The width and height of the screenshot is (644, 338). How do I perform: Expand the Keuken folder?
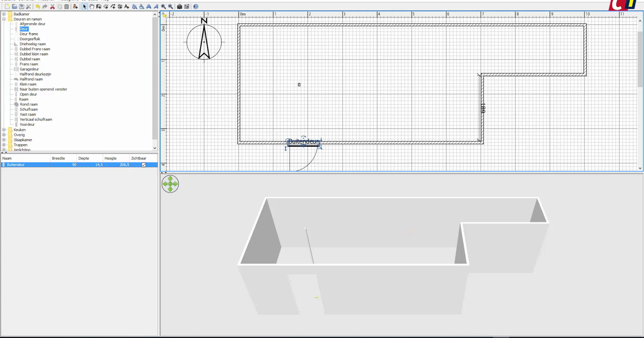(4, 130)
